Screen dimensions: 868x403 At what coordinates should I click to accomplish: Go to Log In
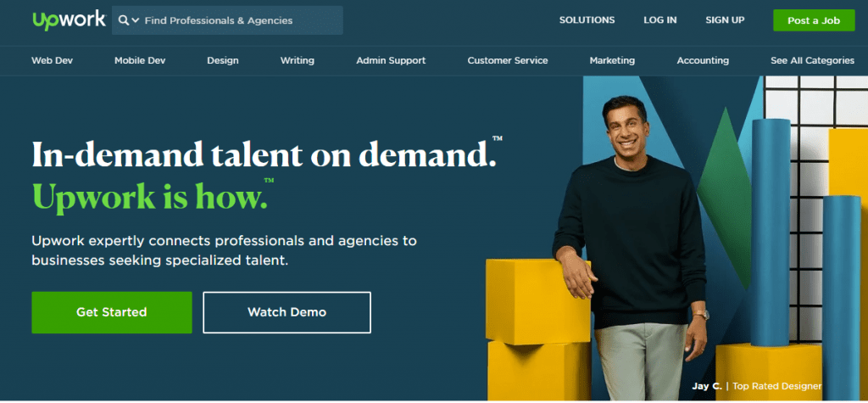tap(659, 20)
